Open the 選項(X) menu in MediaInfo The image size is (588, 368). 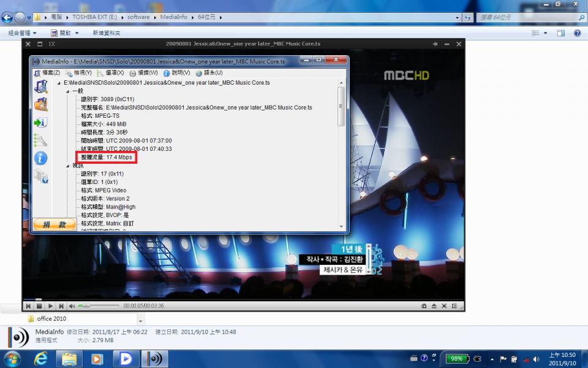click(x=111, y=72)
